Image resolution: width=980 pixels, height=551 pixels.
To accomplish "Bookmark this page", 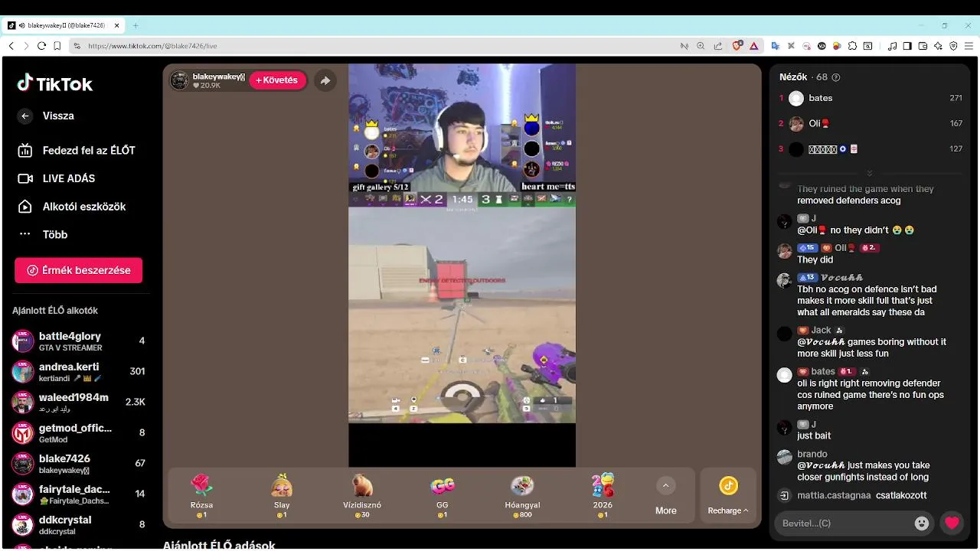I will [57, 46].
